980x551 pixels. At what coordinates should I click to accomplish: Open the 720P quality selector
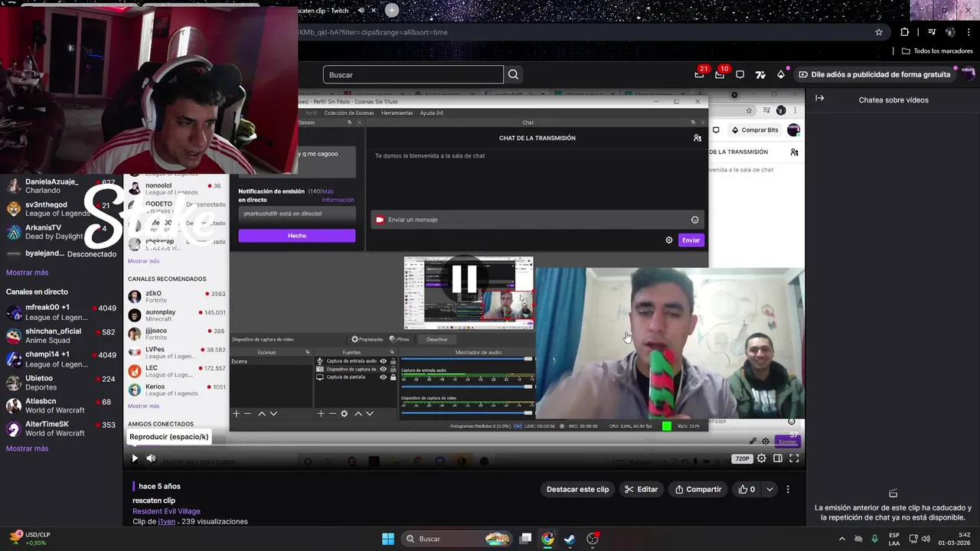[742, 458]
